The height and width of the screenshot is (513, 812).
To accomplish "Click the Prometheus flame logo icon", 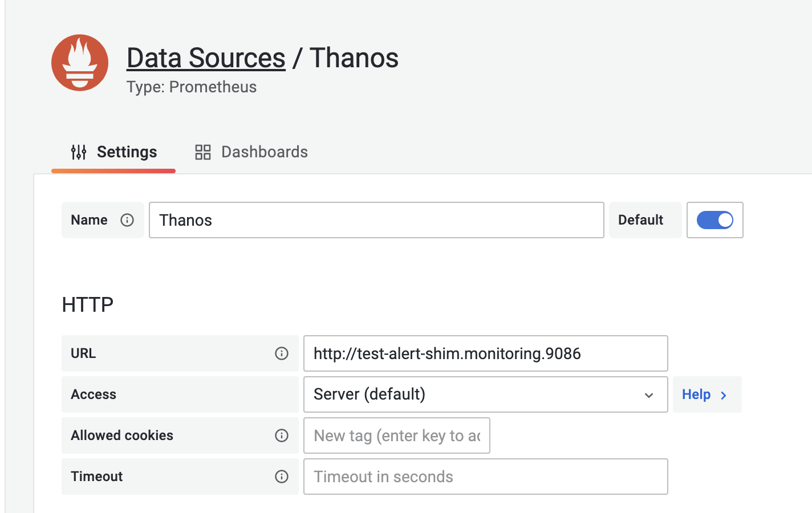I will pyautogui.click(x=80, y=63).
